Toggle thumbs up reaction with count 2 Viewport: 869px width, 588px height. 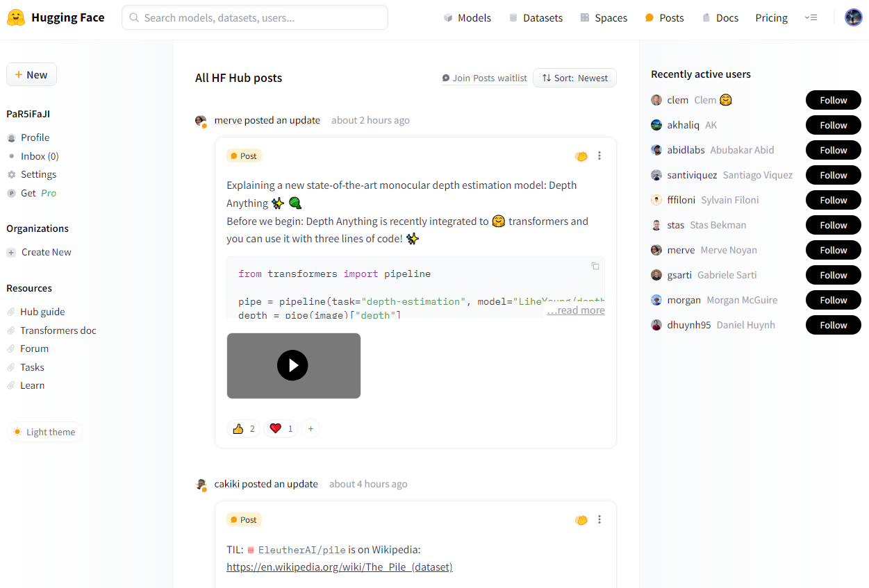(244, 429)
